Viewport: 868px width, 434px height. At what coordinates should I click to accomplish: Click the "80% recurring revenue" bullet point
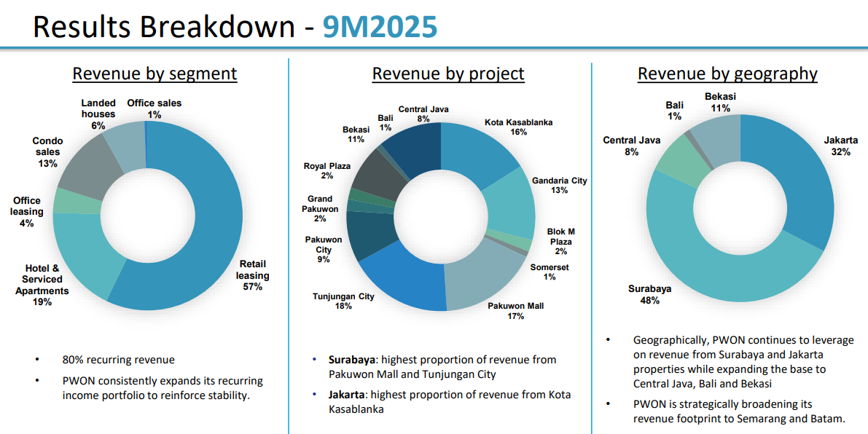[118, 360]
